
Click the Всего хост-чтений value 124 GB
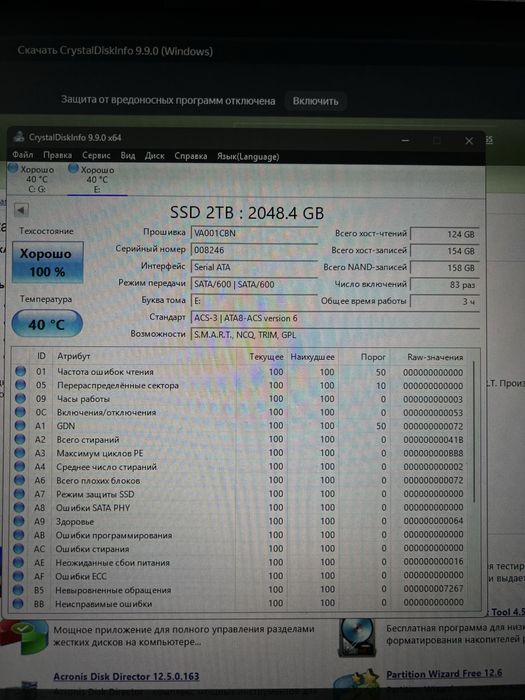(x=445, y=234)
